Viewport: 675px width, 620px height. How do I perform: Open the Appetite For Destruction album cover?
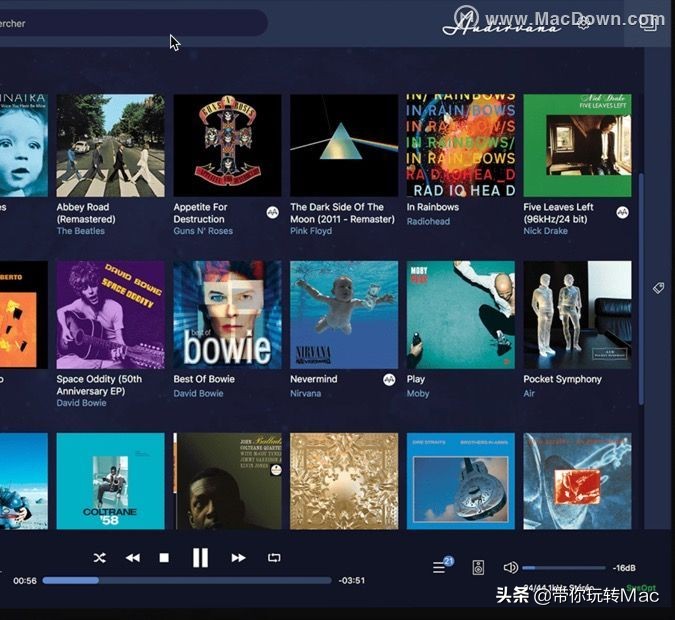[x=227, y=146]
